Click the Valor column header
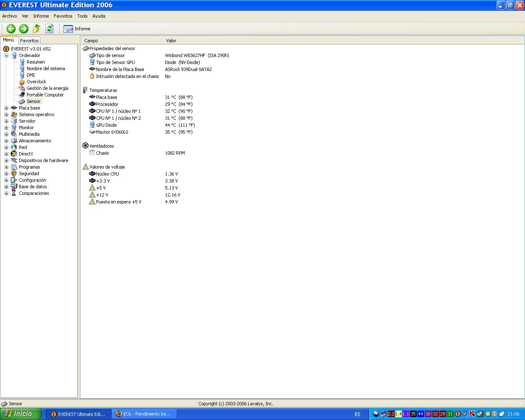 (x=242, y=41)
